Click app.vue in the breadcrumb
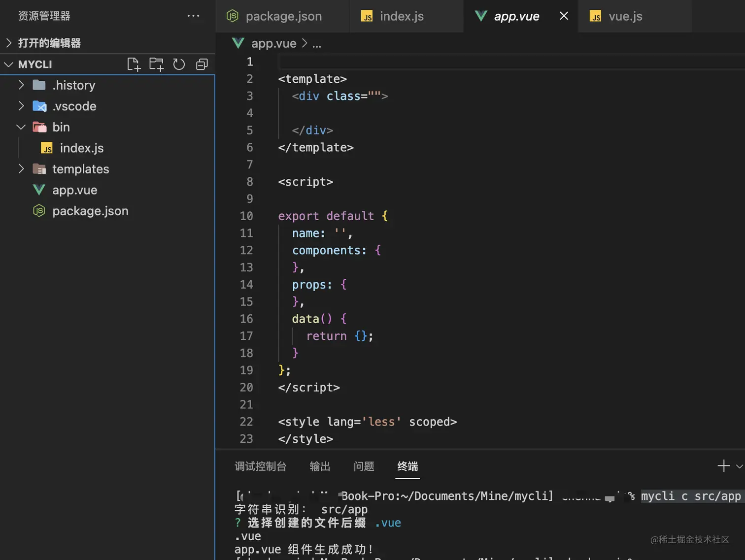Screen dimensions: 745x560 point(273,43)
